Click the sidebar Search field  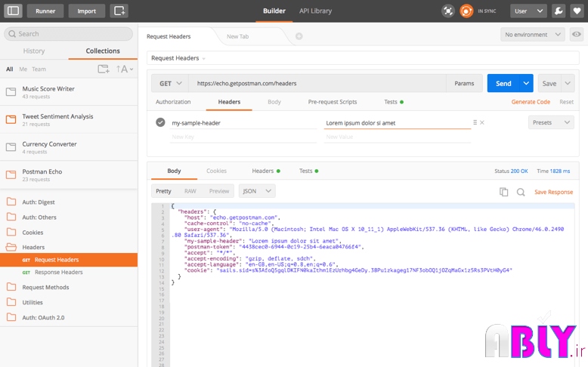(x=69, y=34)
